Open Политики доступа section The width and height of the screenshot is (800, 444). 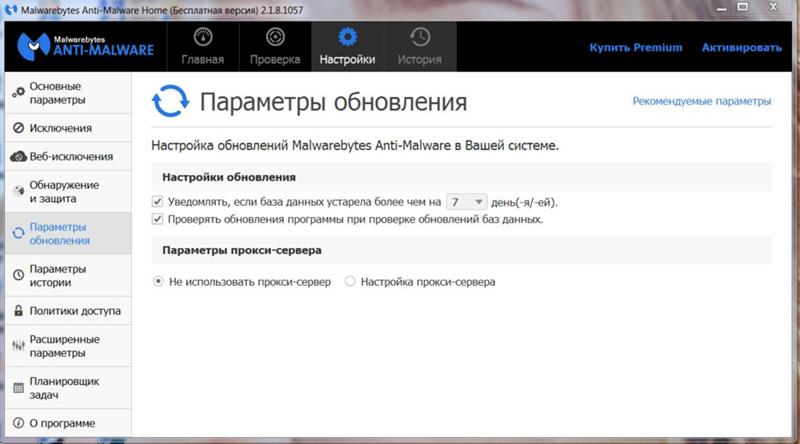(x=68, y=311)
